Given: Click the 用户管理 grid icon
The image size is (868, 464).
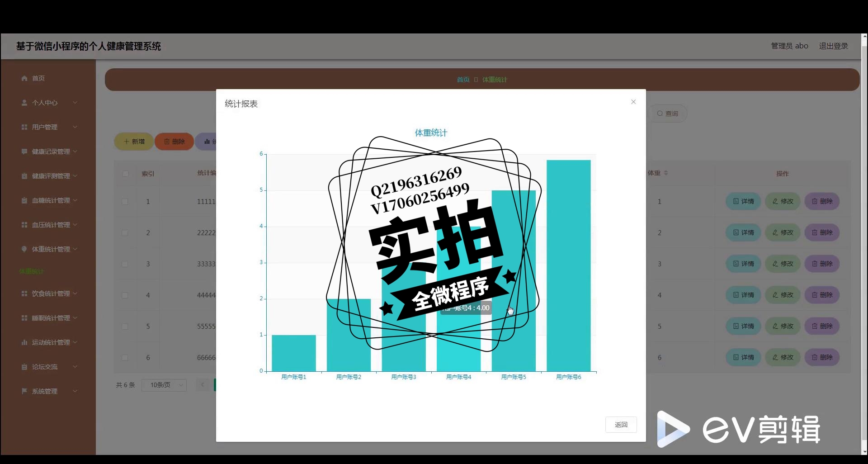Looking at the screenshot, I should [24, 127].
